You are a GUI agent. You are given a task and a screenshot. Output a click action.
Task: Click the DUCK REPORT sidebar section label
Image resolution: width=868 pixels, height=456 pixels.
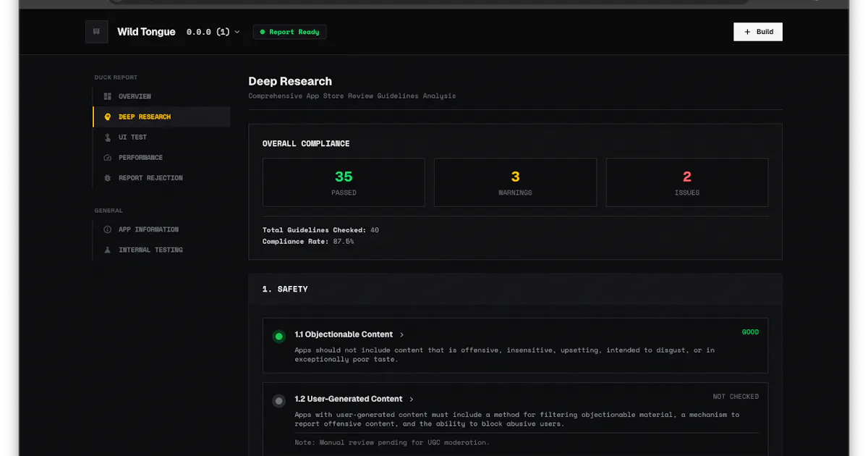click(116, 77)
